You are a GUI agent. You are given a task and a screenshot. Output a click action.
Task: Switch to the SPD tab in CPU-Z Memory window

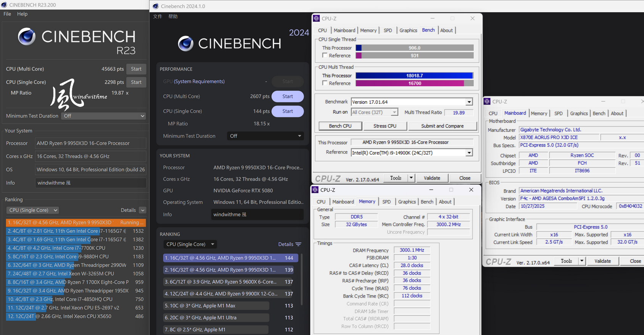click(x=386, y=202)
